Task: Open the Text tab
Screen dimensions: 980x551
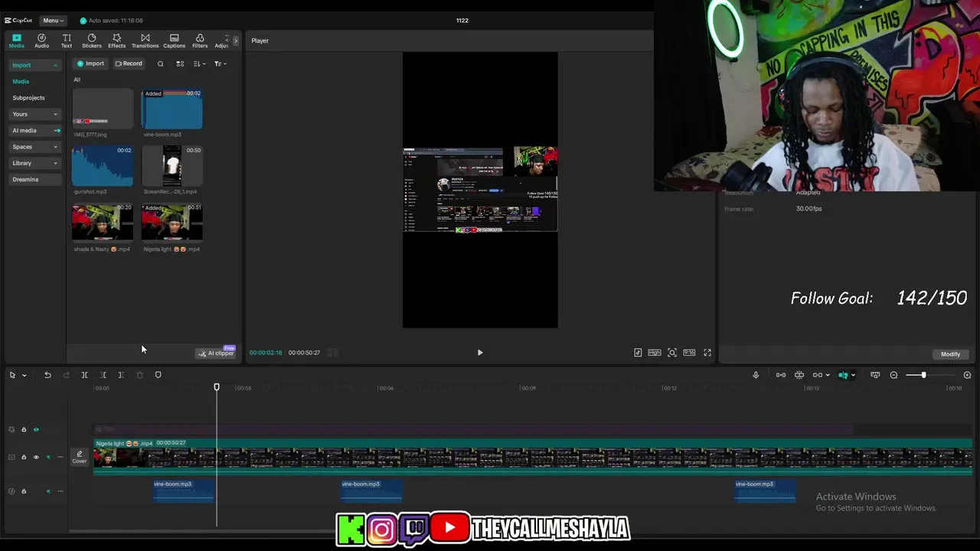Action: coord(67,41)
